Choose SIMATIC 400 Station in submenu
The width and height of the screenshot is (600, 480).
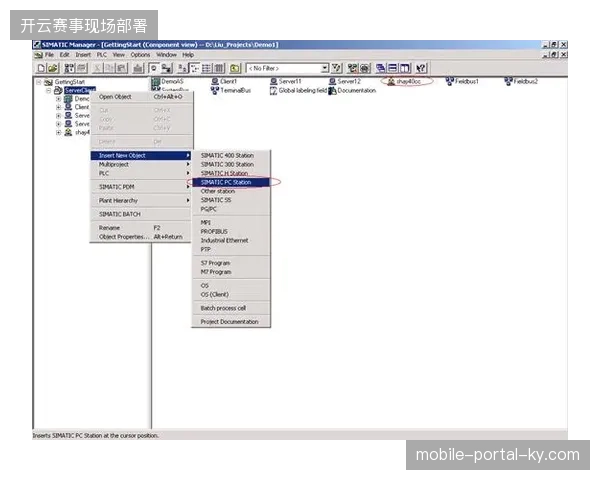(231, 155)
